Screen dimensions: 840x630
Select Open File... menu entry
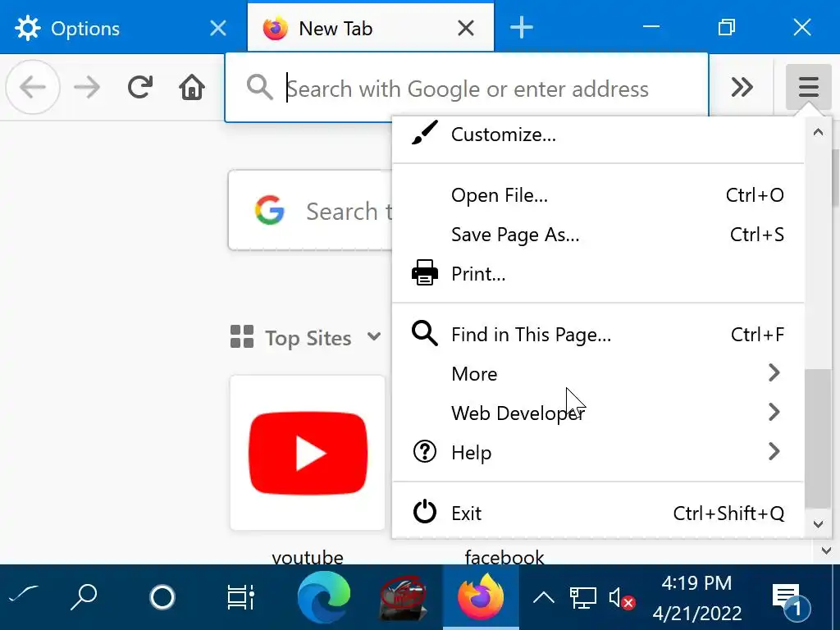[598, 195]
